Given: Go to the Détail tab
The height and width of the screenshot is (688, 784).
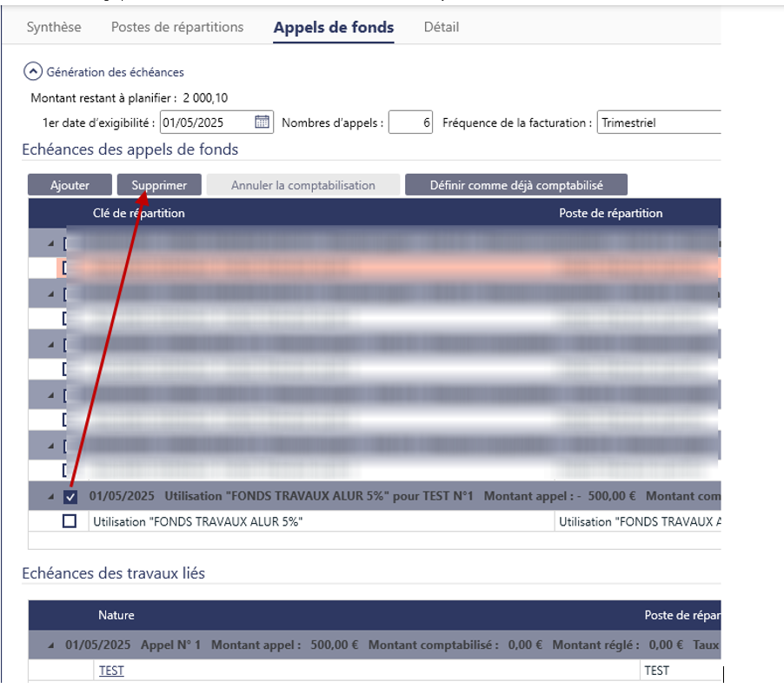Looking at the screenshot, I should (441, 27).
